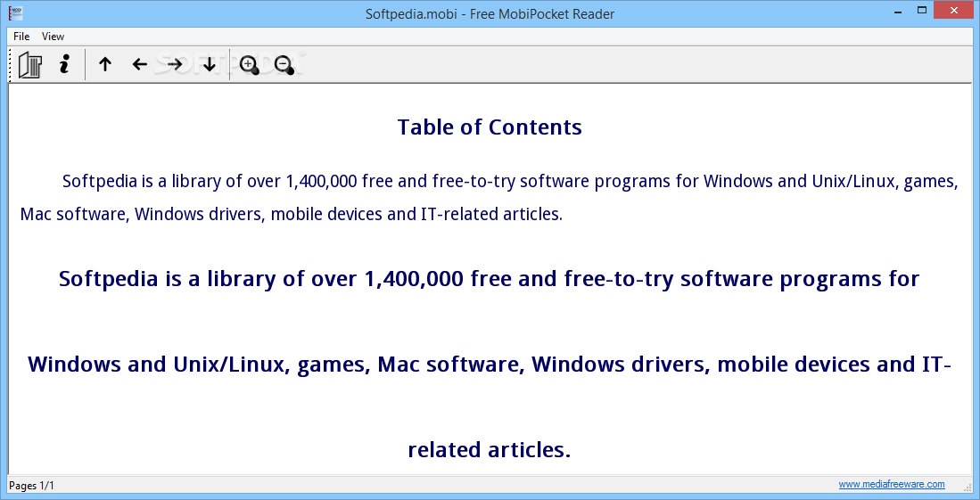Click the down arrow navigation icon
This screenshot has width=980, height=500.
coord(210,64)
